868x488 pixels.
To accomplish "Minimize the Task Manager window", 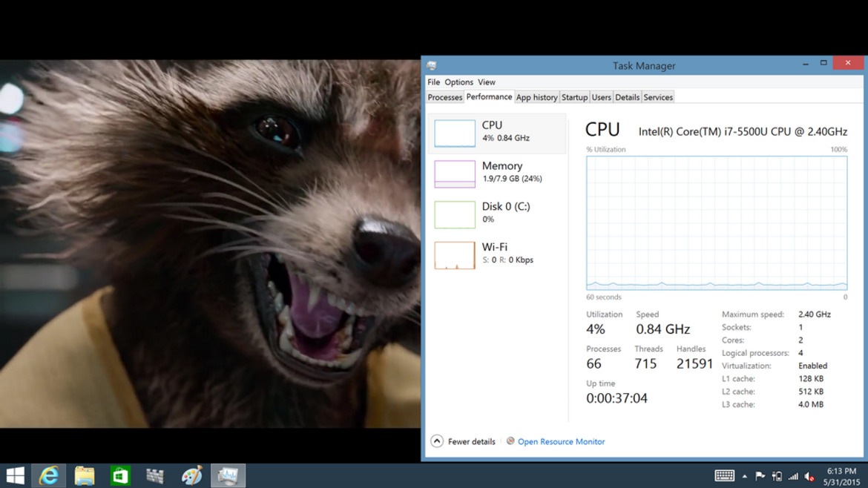I will [x=806, y=63].
